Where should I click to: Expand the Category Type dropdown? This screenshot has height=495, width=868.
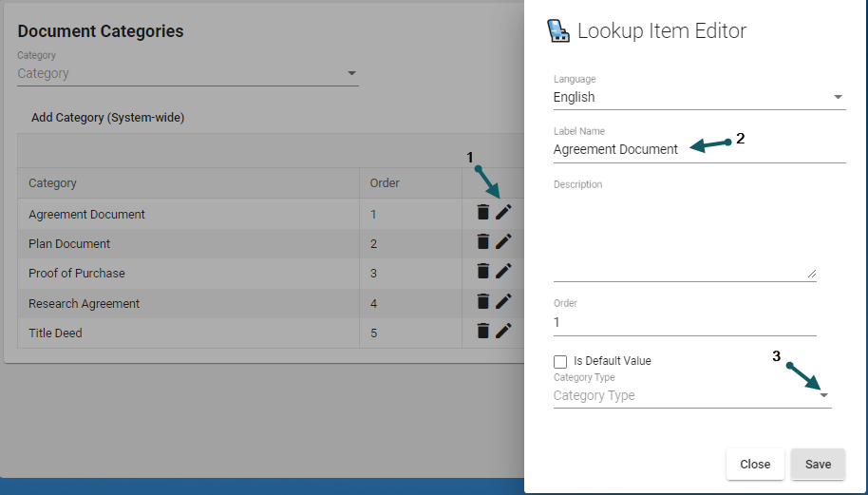click(823, 395)
